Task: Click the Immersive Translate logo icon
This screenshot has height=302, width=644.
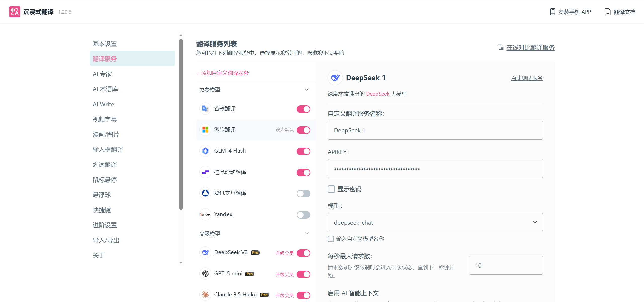Action: coord(15,12)
